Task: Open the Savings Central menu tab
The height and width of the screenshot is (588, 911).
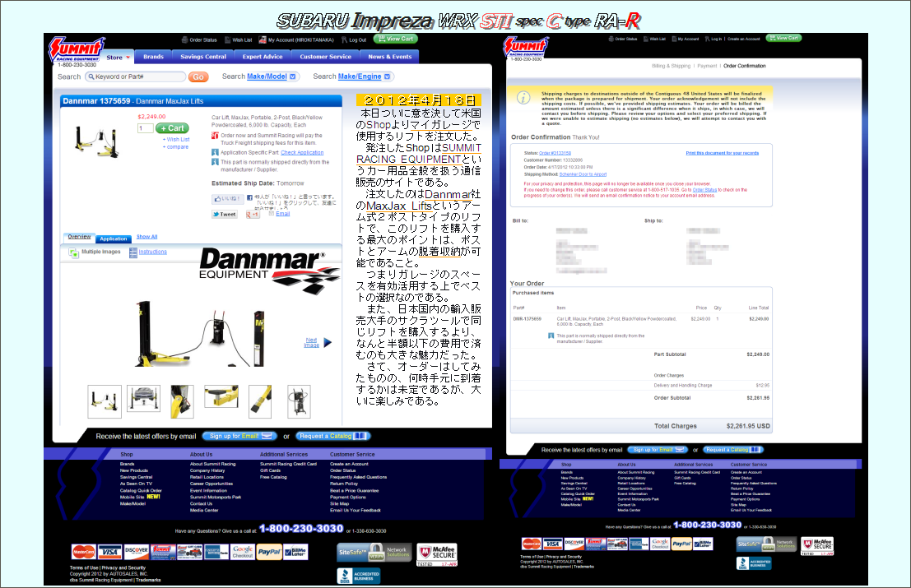Action: click(203, 57)
